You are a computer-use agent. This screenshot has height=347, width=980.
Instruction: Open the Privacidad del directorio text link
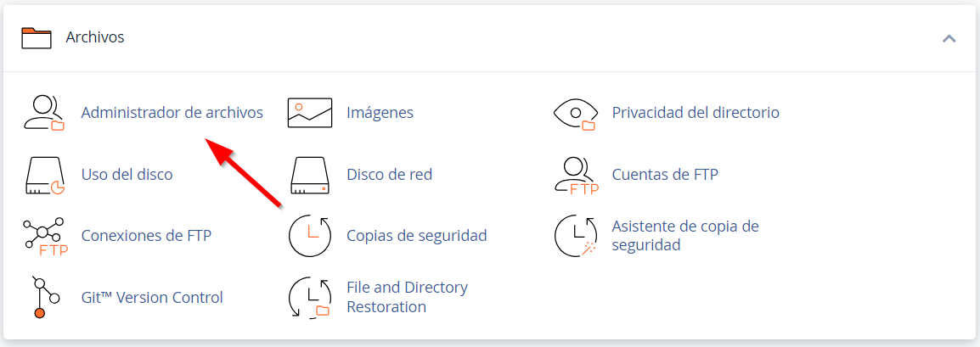tap(696, 113)
